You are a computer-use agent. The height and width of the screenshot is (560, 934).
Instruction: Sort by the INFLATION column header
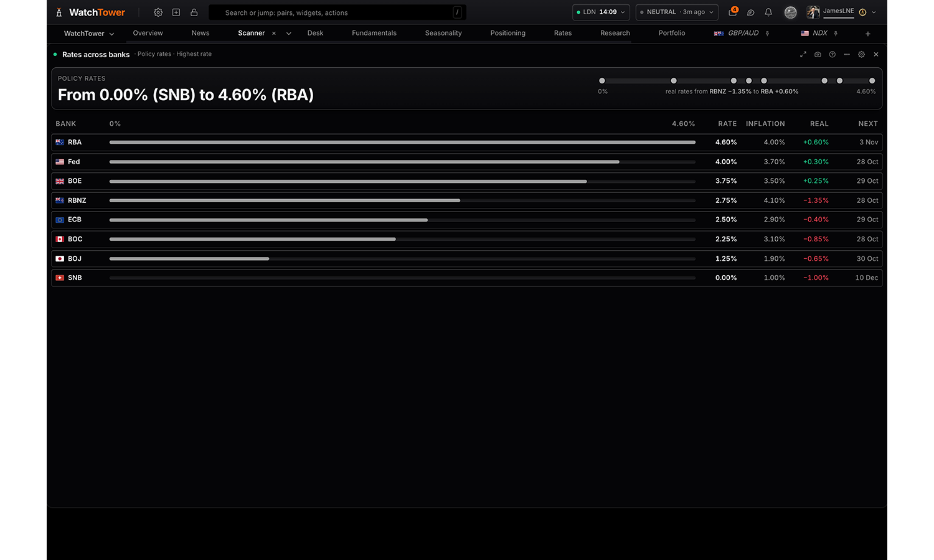[765, 124]
